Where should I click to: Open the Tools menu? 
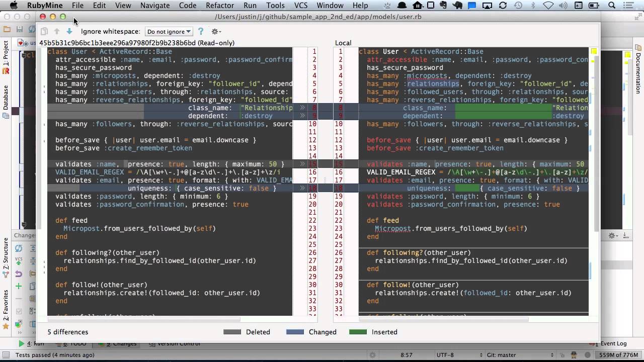pos(275,6)
